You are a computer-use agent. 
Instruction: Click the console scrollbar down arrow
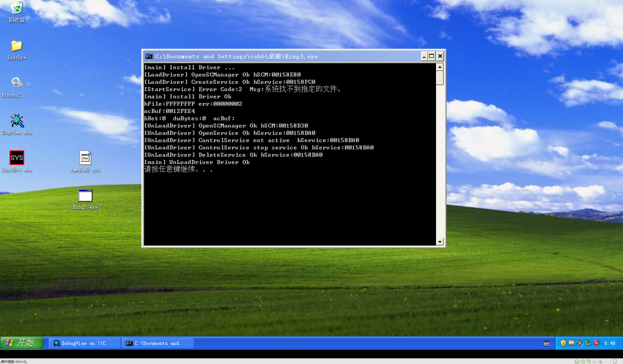tap(440, 242)
